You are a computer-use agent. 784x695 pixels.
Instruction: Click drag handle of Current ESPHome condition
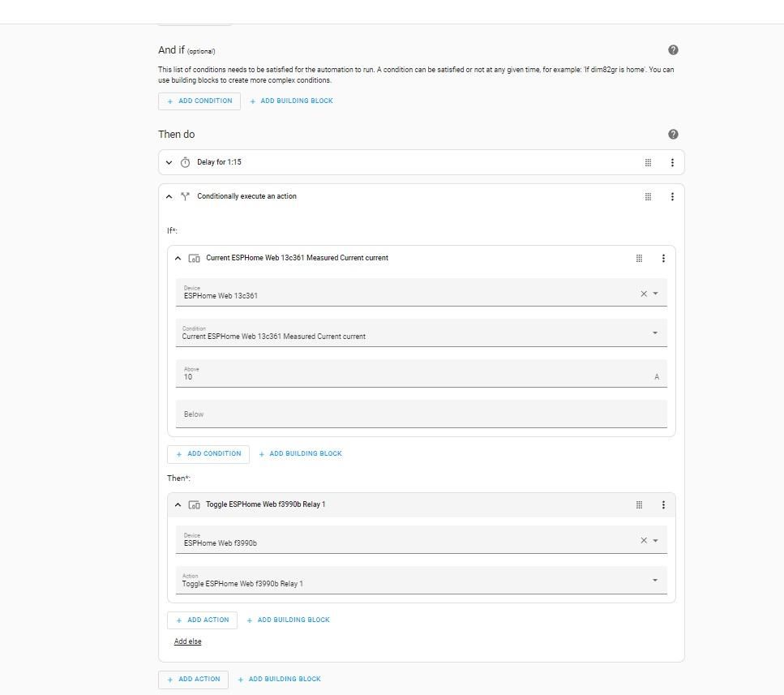[x=639, y=258]
